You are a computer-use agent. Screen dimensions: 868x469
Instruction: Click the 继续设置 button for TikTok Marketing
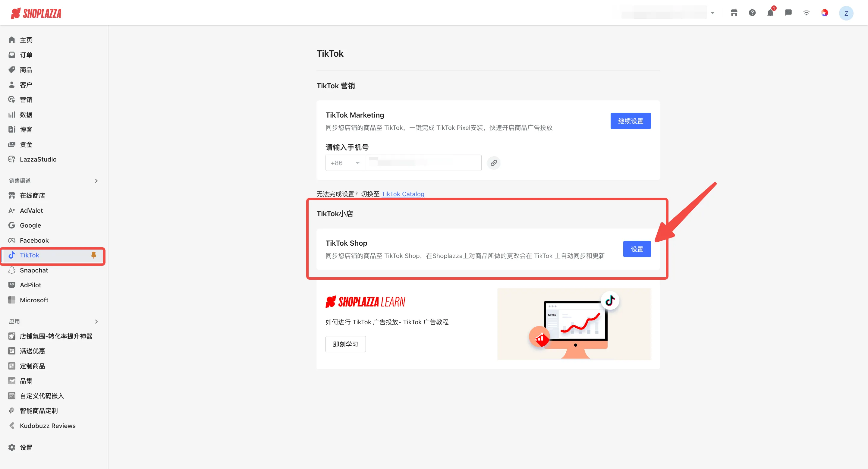[x=631, y=121]
